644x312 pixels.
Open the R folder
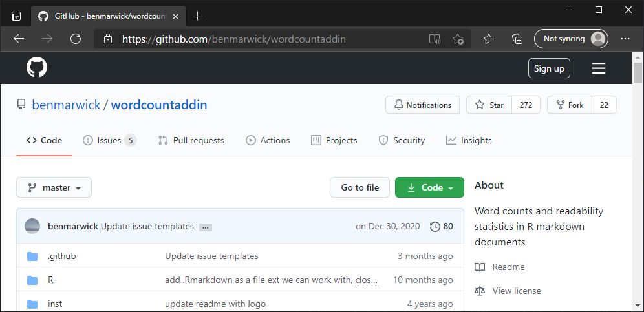[50, 280]
